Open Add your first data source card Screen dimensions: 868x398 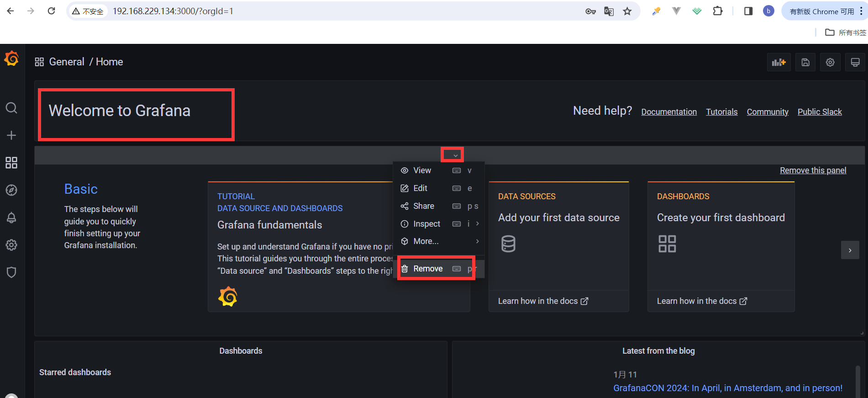click(x=559, y=247)
